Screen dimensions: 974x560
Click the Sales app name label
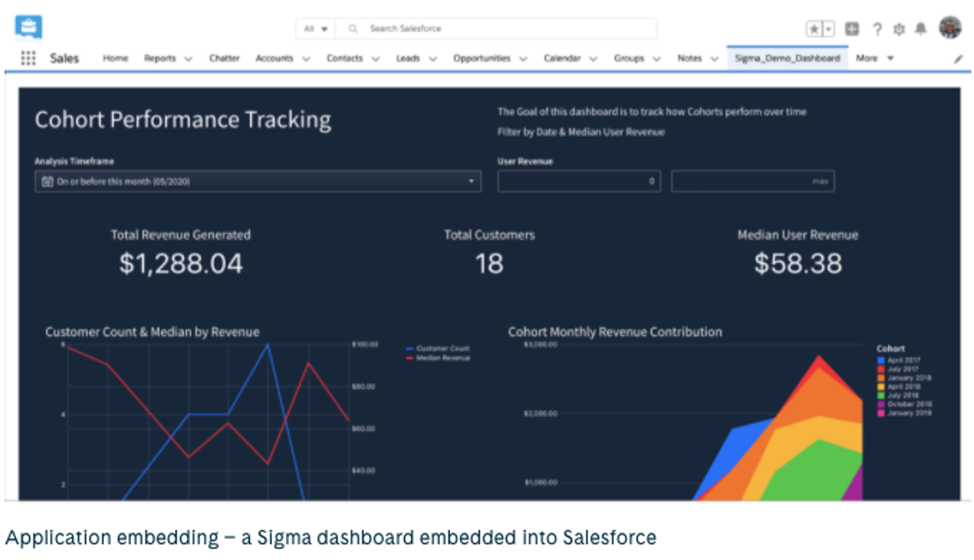point(64,59)
